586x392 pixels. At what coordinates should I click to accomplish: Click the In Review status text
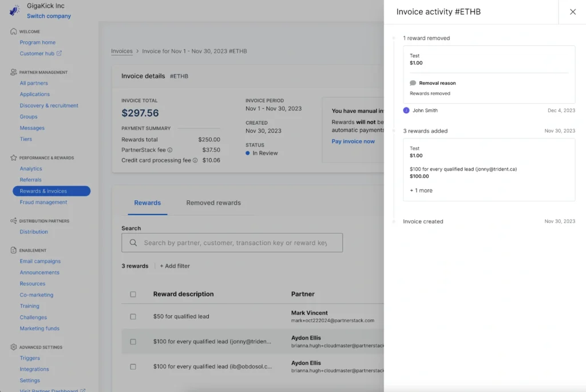point(265,153)
